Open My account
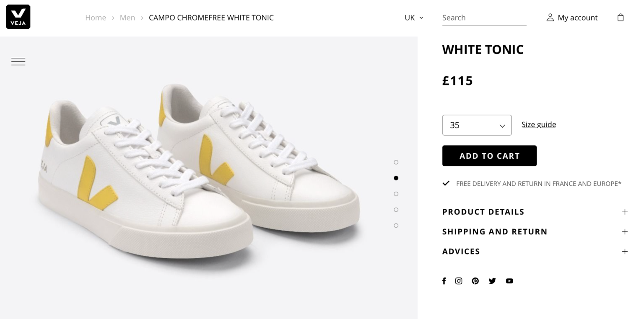The height and width of the screenshot is (319, 644). click(572, 18)
